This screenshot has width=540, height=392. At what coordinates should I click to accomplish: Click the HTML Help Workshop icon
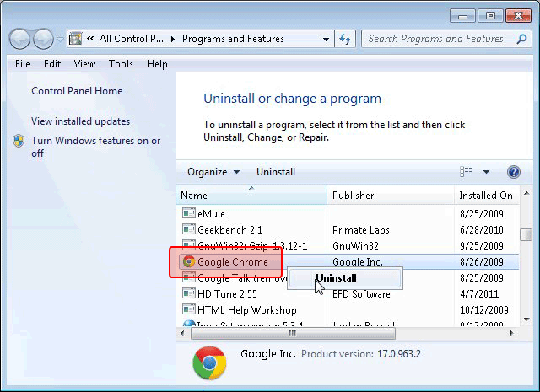[x=189, y=310]
